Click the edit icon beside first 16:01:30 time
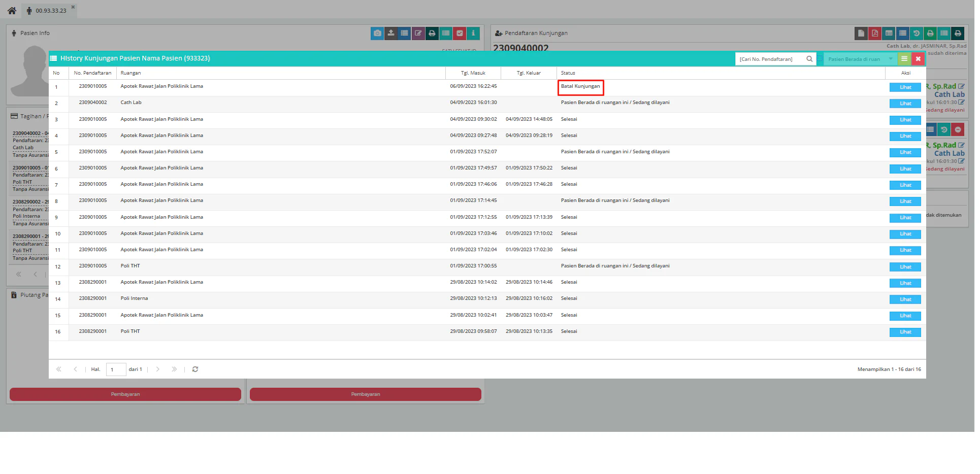The image size is (980, 474). point(961,103)
